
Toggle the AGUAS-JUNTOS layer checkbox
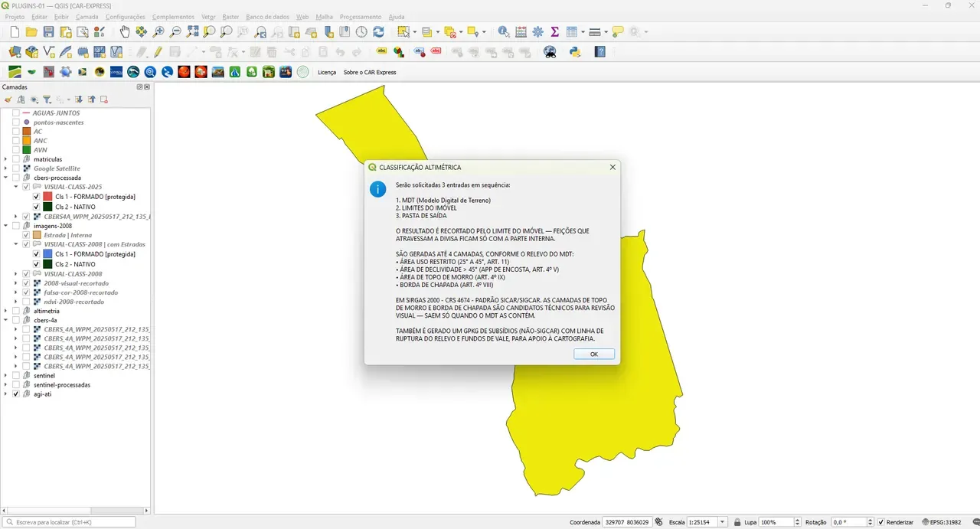tap(15, 113)
